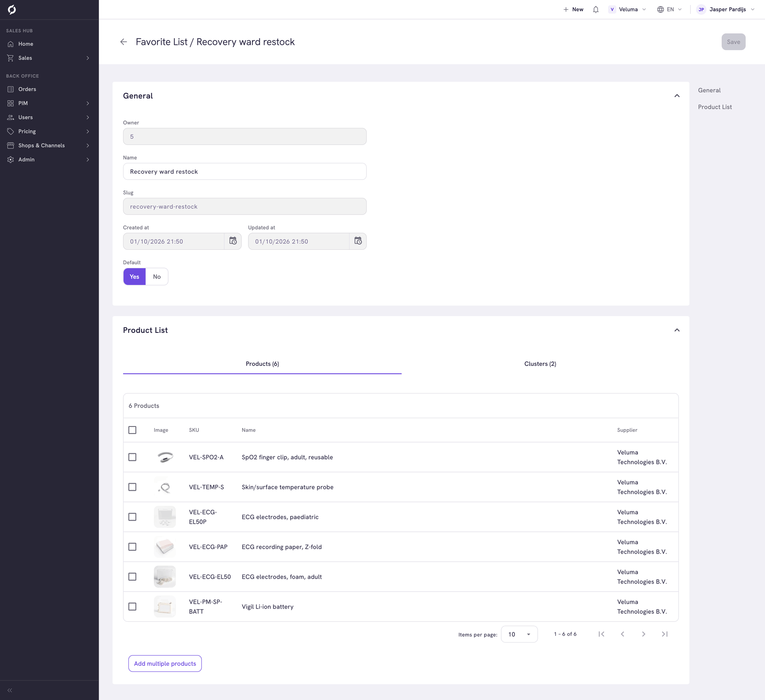Screen dimensions: 765x700
Task: Check the VEL-SPO2-A row checkbox
Action: (x=132, y=457)
